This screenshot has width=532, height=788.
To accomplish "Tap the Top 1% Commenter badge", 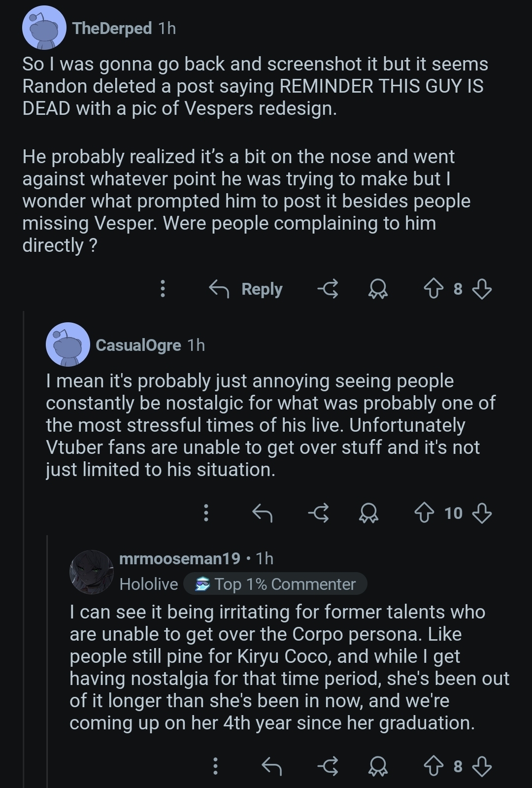I will 275,584.
